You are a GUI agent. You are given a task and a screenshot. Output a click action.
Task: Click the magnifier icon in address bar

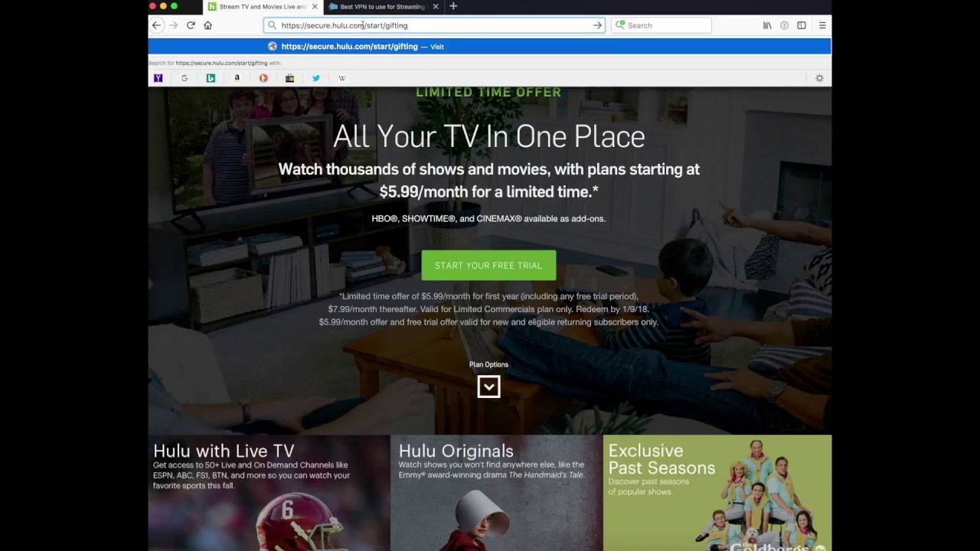(x=272, y=25)
